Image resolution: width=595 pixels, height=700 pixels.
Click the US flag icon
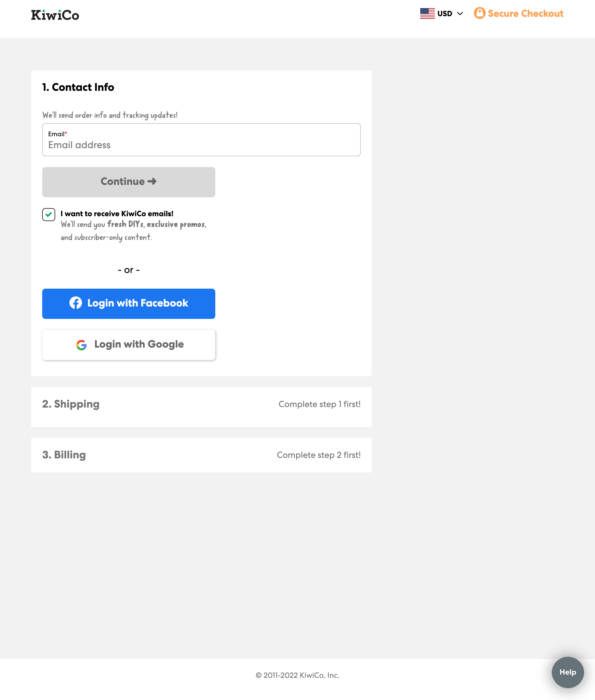pyautogui.click(x=427, y=13)
